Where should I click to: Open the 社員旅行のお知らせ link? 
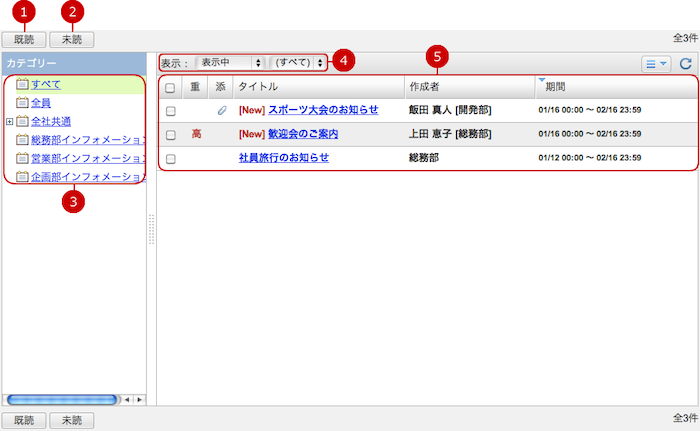point(284,158)
